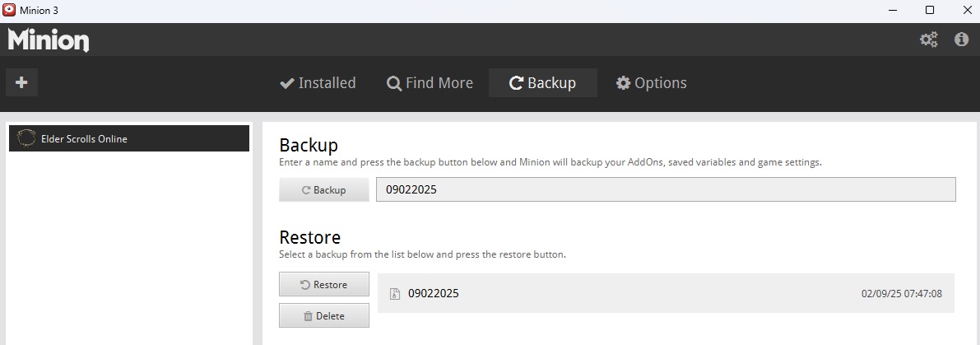Click the Restore button
This screenshot has height=345, width=980.
point(323,284)
